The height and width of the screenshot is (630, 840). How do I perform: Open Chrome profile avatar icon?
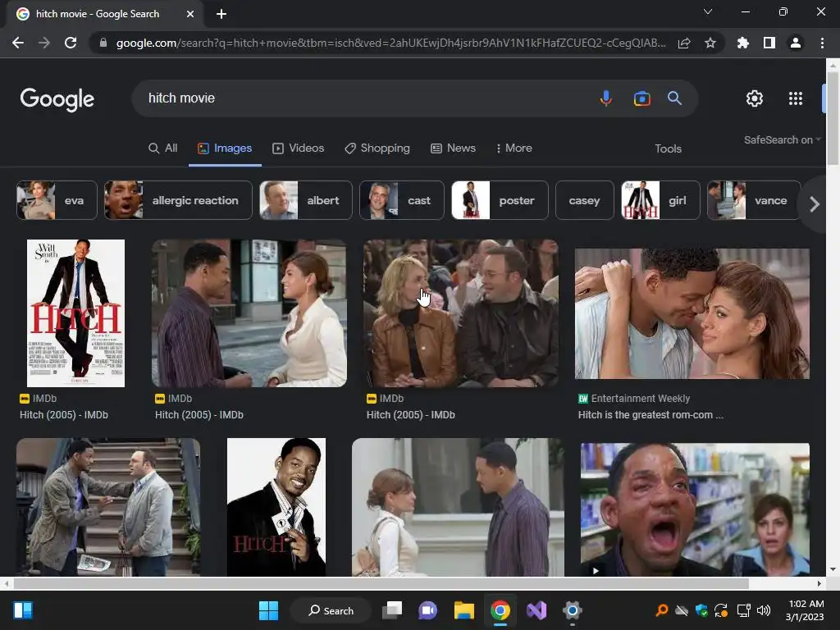coord(796,43)
